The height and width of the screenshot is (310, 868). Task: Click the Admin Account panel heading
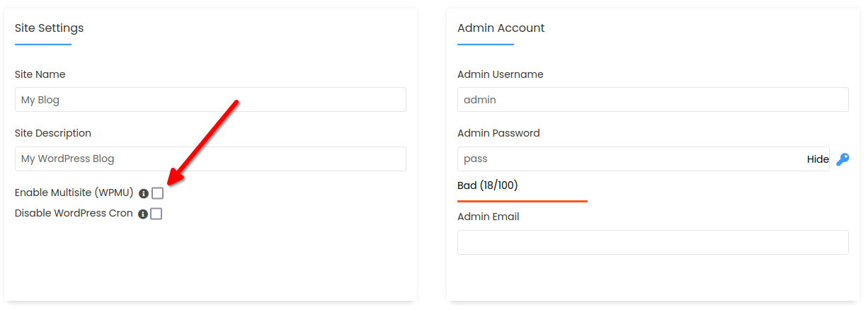pos(501,28)
